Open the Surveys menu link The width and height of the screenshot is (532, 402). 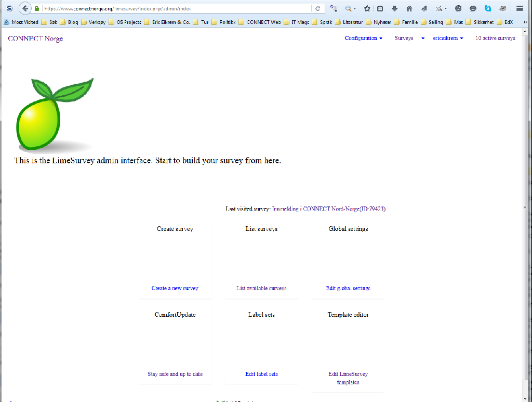404,38
